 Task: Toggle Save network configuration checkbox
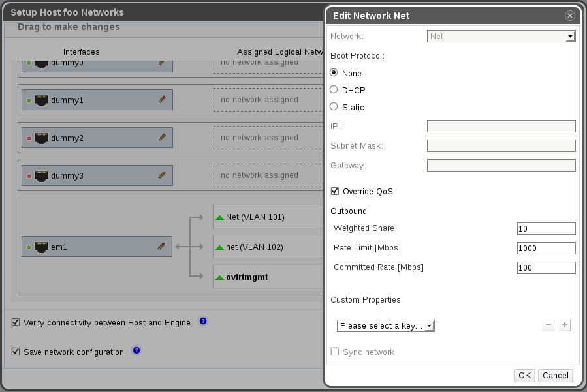click(16, 352)
